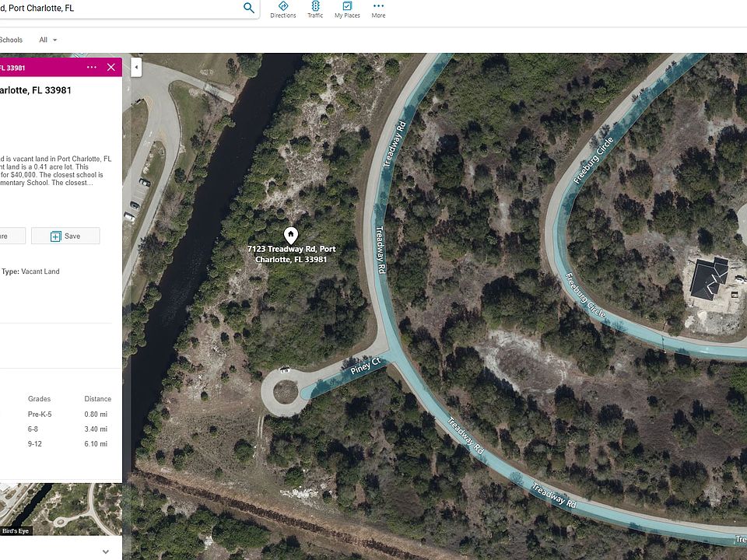
Task: Open My Places
Action: tap(347, 9)
